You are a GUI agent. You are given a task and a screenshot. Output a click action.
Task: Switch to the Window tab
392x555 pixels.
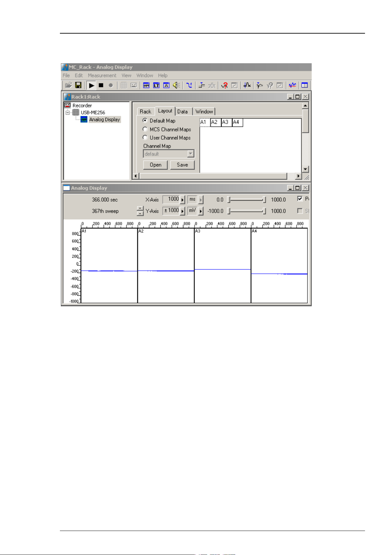click(x=204, y=112)
